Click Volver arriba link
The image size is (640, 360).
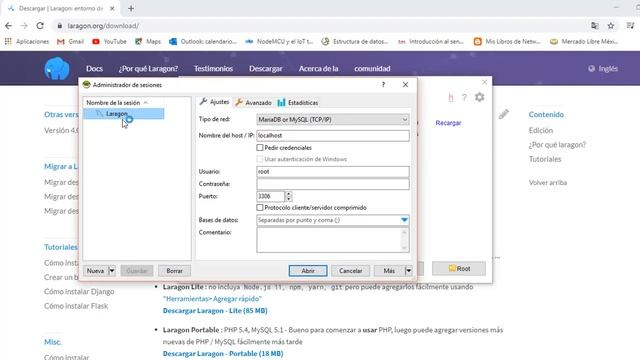pyautogui.click(x=548, y=182)
